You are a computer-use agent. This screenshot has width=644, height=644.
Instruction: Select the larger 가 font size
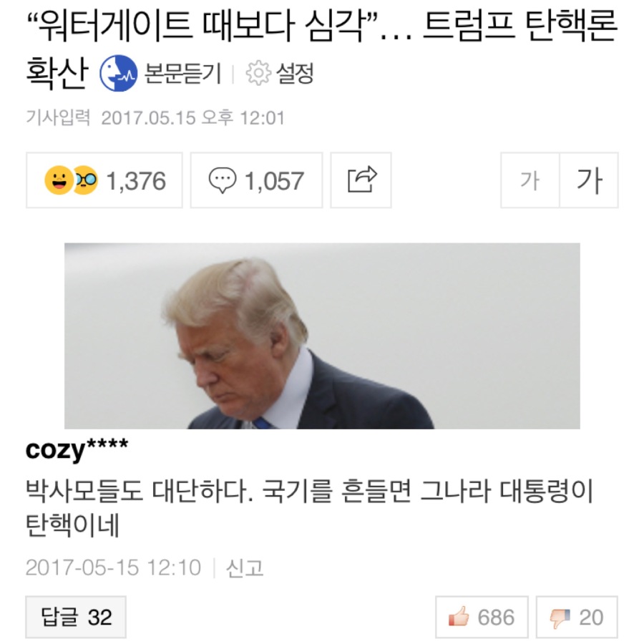[x=589, y=180]
